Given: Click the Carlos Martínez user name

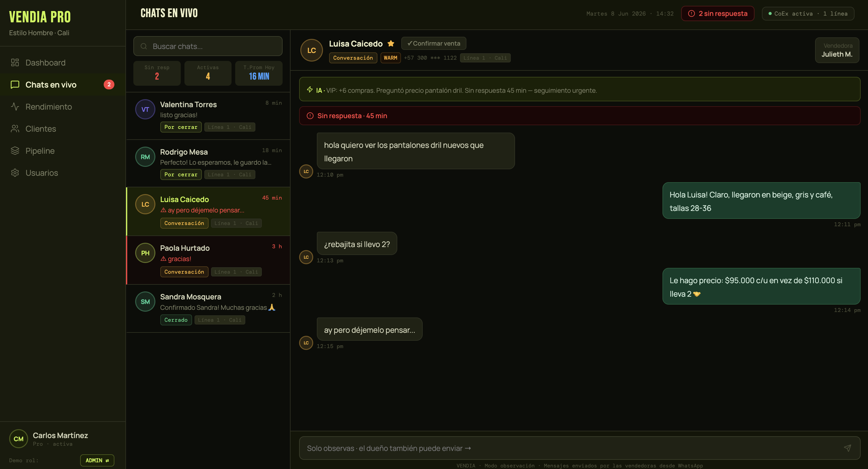Looking at the screenshot, I should [x=60, y=435].
